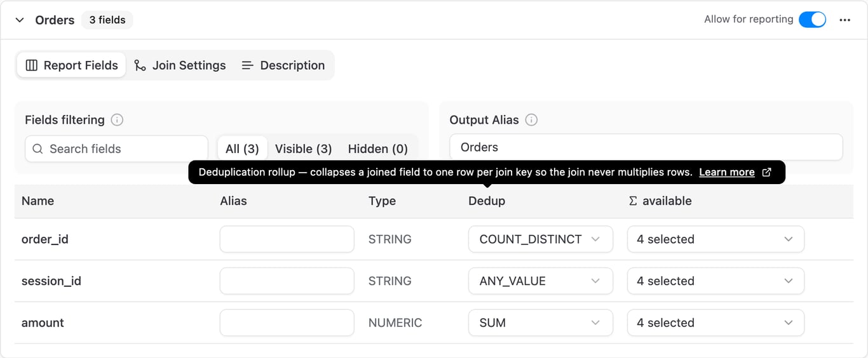Click the Σ available column header

tap(660, 201)
